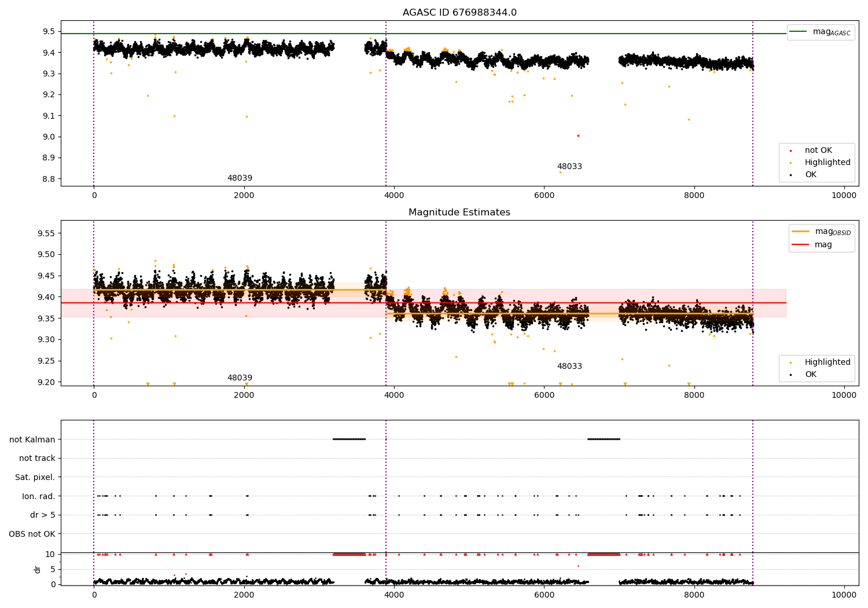Viewport: 868px width, 608px height.
Task: Click the 10000 x-axis tick of top plot
Action: 844,196
